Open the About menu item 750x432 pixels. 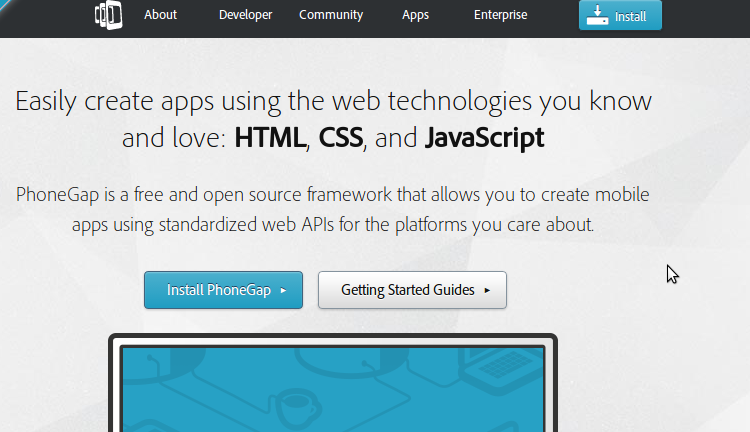161,15
